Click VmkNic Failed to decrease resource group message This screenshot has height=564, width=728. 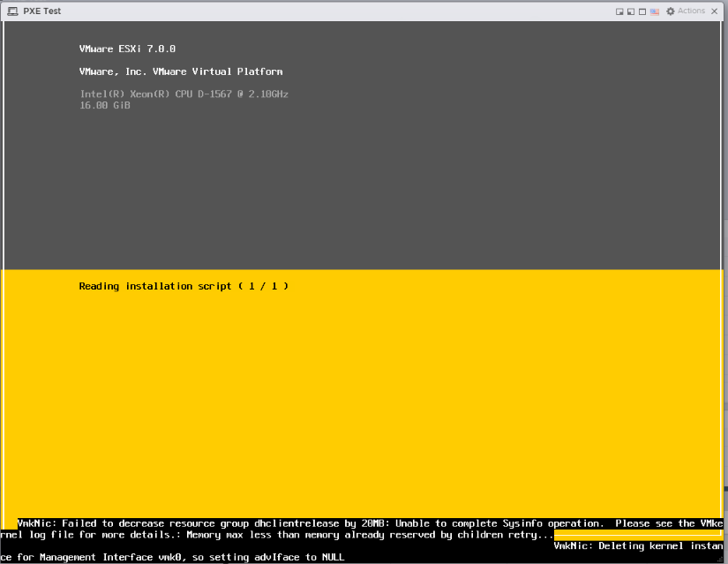371,523
